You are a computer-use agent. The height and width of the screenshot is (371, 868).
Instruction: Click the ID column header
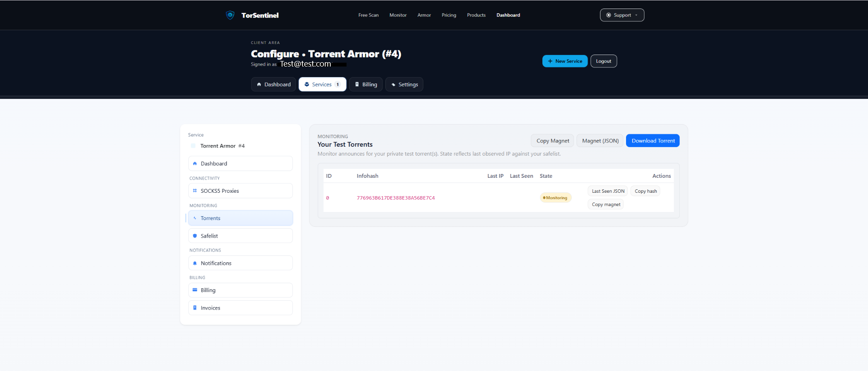click(329, 176)
